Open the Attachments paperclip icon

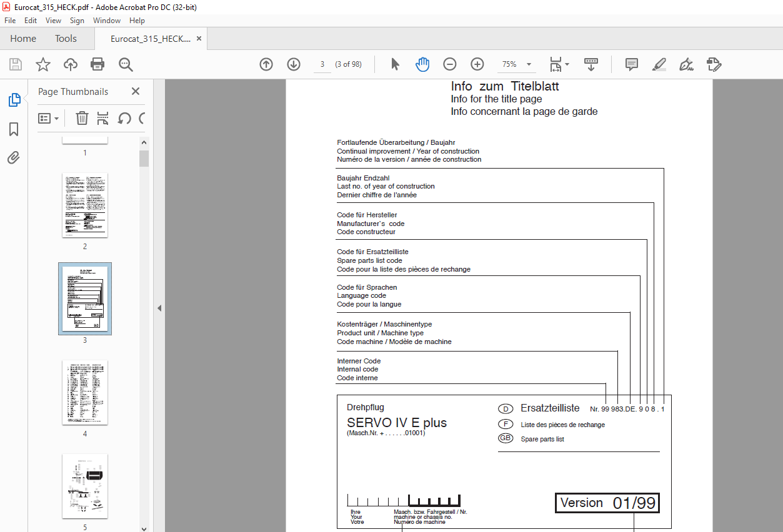tap(14, 157)
